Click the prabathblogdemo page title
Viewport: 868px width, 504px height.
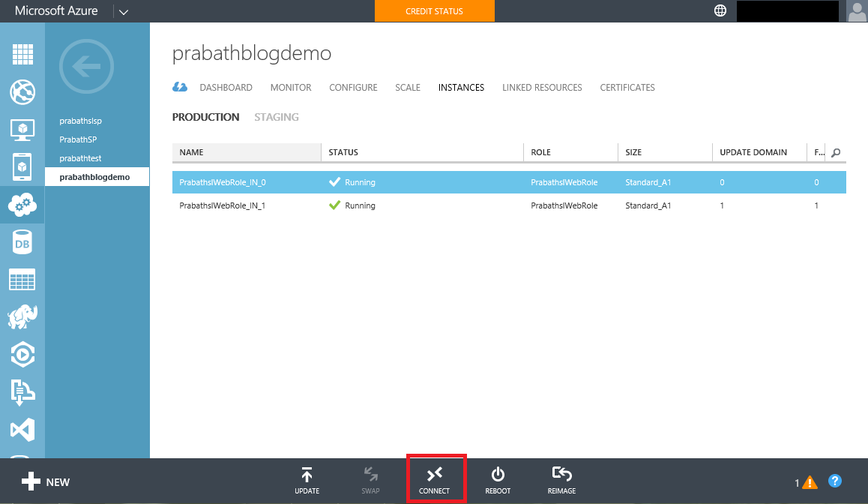coord(252,53)
